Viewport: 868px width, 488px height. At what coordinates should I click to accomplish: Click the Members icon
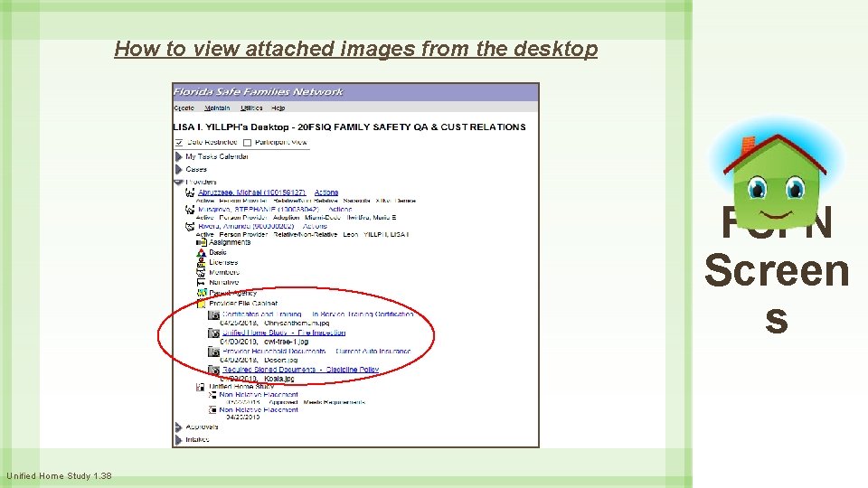coord(201,272)
